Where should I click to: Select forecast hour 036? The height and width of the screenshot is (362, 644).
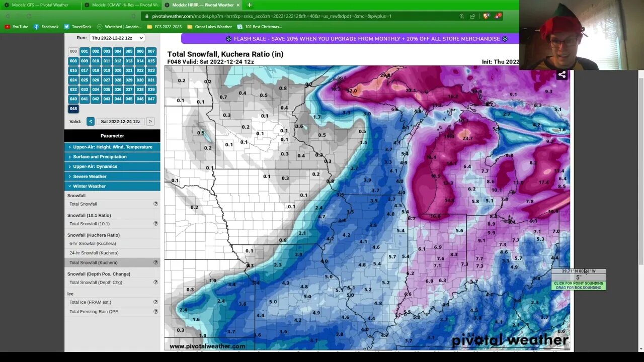pyautogui.click(x=118, y=89)
